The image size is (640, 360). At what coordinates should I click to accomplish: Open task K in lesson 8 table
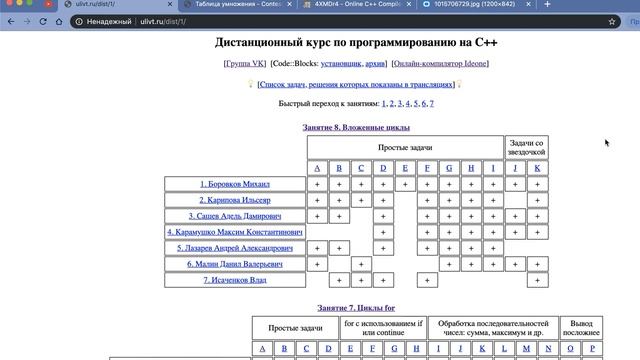coord(537,168)
